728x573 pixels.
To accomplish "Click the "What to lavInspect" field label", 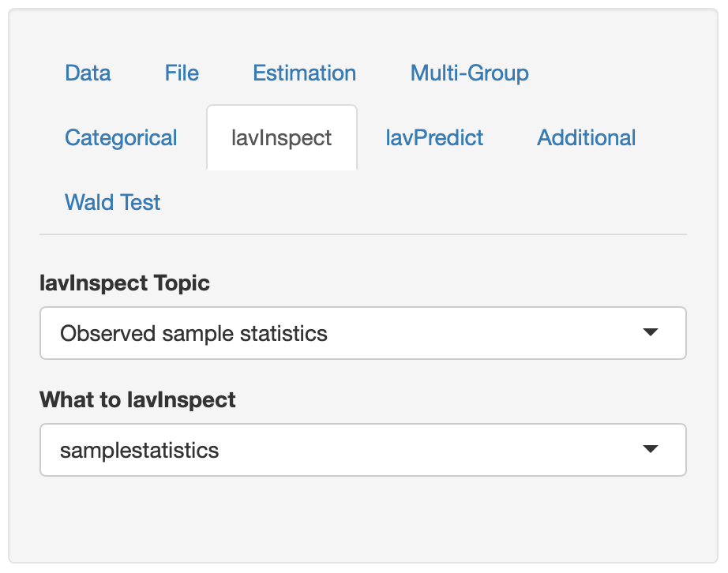I will [x=137, y=399].
